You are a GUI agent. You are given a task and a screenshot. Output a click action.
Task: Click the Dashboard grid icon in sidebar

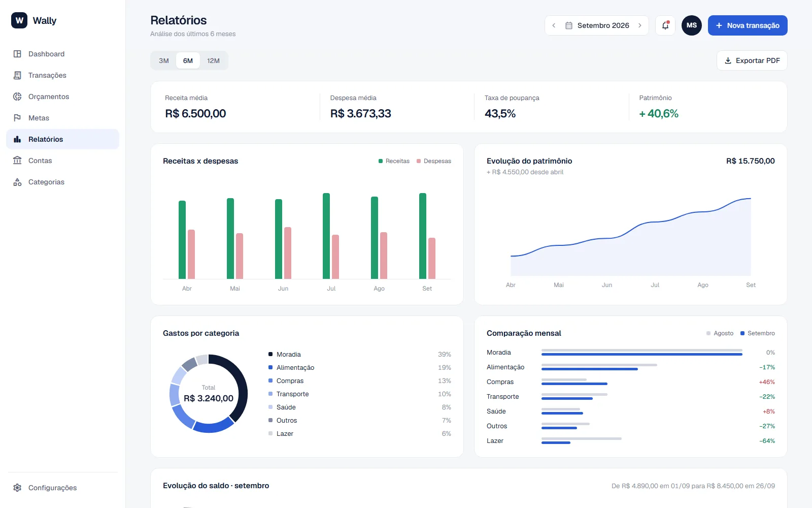coord(17,54)
